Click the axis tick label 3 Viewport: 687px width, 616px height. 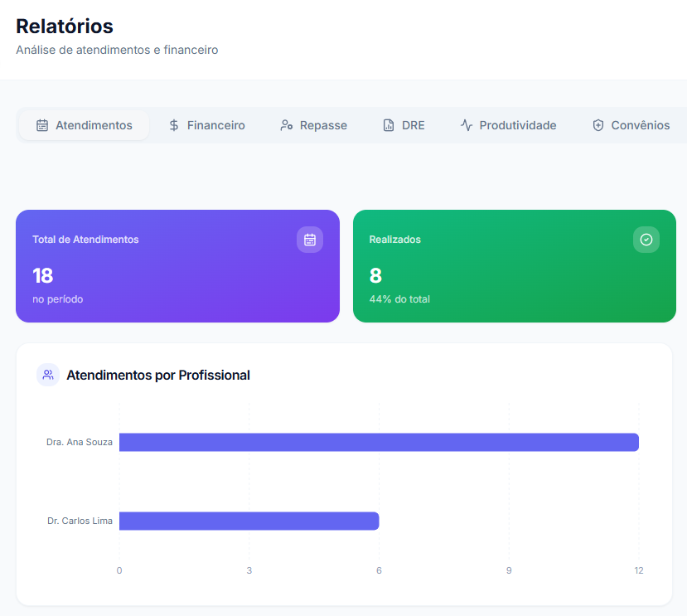click(249, 570)
